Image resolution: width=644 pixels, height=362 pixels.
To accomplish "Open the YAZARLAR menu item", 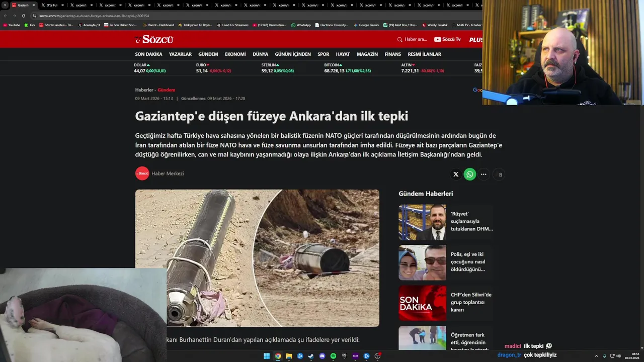I will point(180,54).
